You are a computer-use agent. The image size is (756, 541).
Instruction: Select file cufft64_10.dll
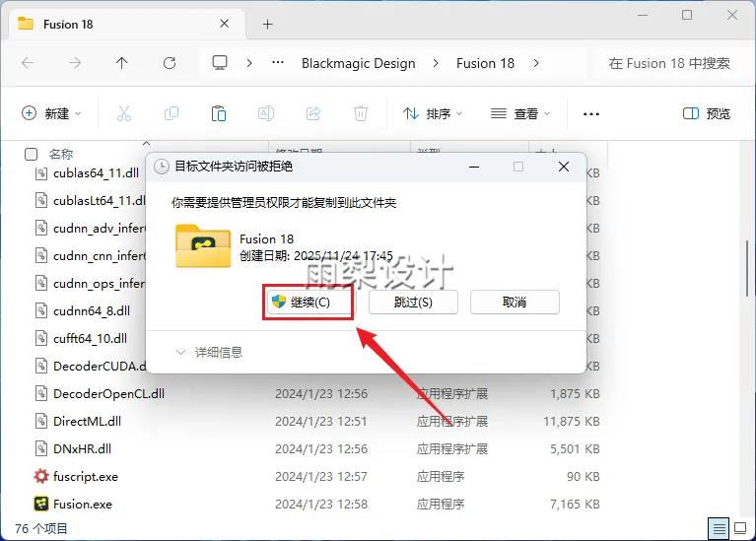(x=90, y=338)
